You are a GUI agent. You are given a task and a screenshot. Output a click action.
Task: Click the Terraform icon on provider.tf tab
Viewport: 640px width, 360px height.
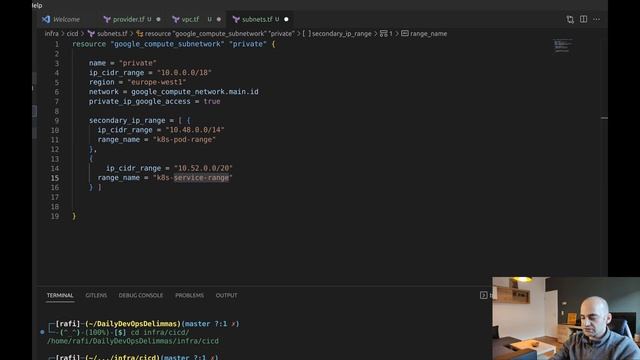pyautogui.click(x=107, y=19)
